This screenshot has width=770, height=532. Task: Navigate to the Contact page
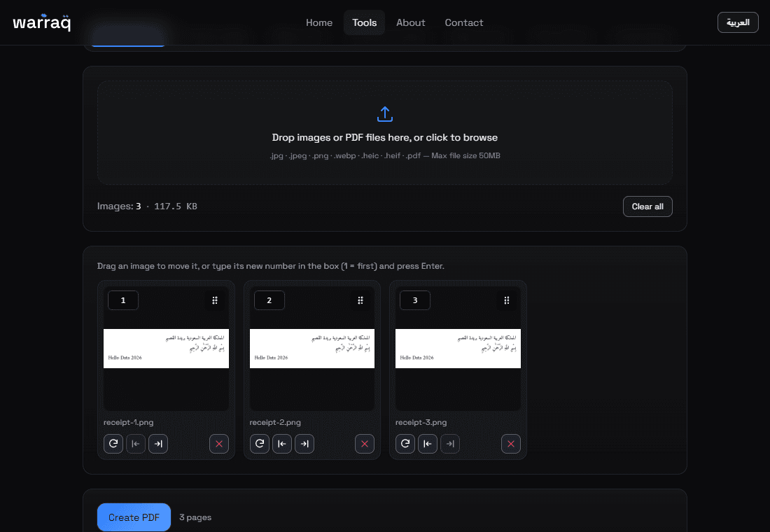464,22
